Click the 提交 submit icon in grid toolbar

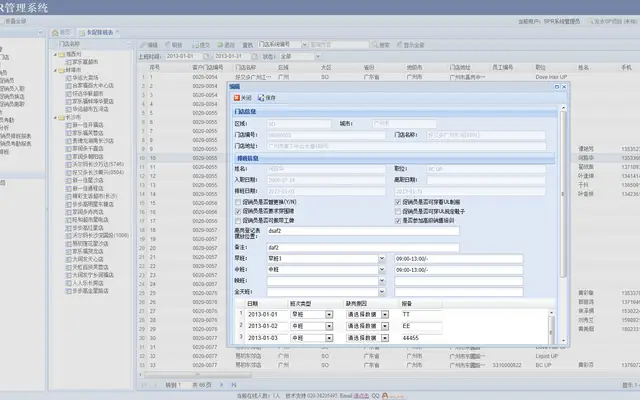coord(195,44)
